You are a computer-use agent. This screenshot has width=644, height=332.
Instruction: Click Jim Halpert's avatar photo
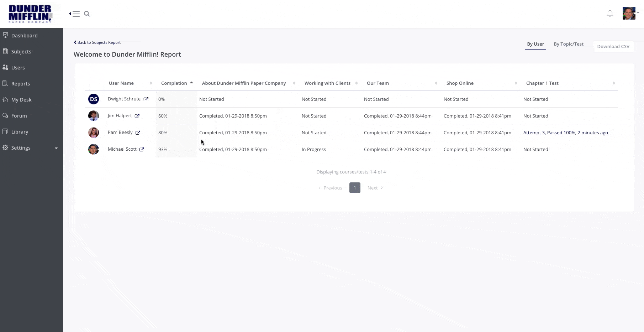[94, 116]
